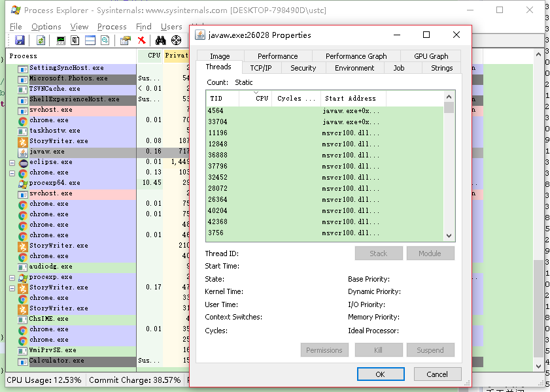Click the Suspend button
This screenshot has height=392, width=550.
click(x=430, y=350)
